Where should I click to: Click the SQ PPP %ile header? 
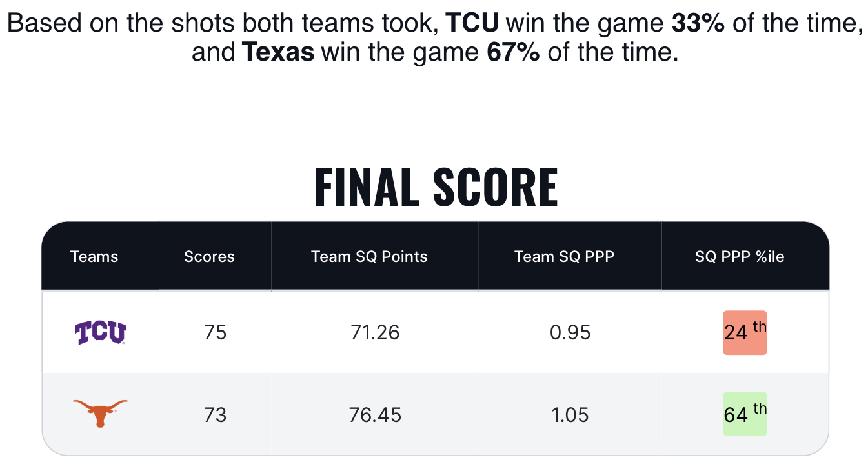coord(740,257)
